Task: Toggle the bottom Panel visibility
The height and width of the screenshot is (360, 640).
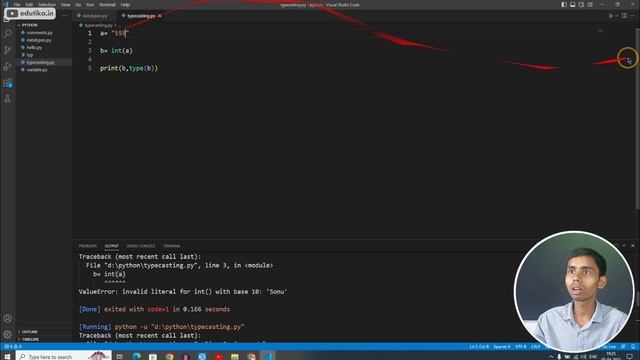Action: [573, 4]
